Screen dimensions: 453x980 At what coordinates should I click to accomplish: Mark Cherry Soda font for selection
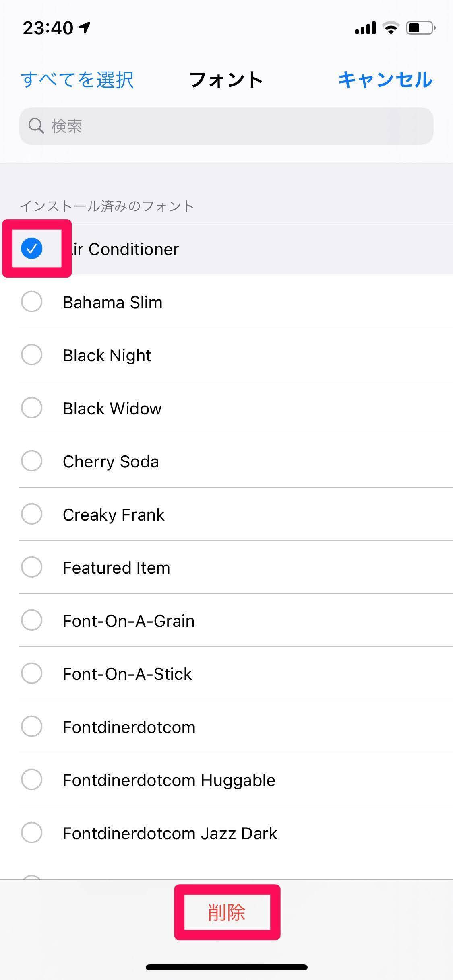pos(31,461)
